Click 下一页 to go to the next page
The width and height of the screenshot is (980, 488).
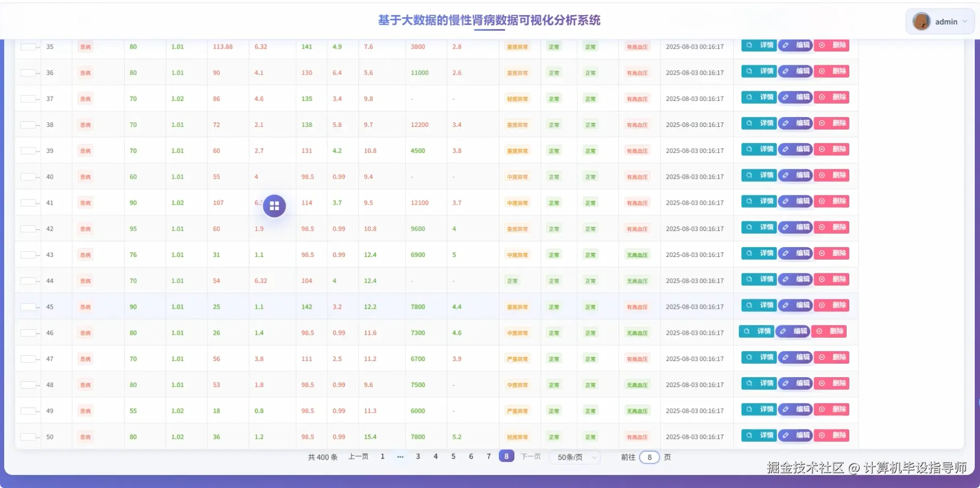pyautogui.click(x=530, y=456)
